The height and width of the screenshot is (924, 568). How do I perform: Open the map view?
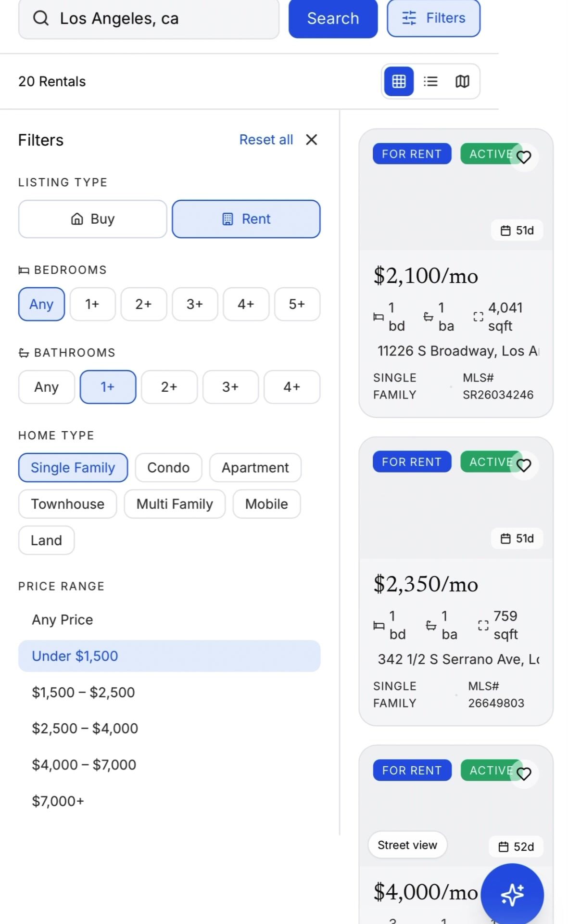point(462,81)
